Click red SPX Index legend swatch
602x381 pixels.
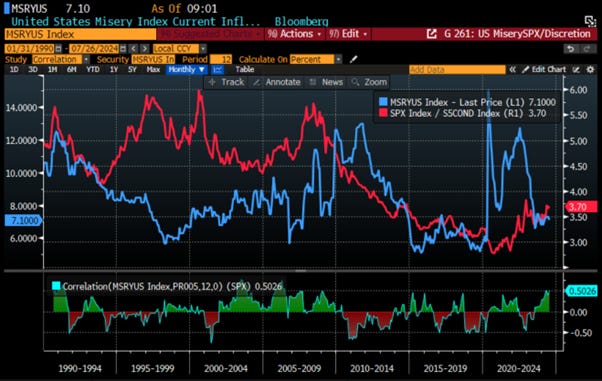tap(383, 113)
